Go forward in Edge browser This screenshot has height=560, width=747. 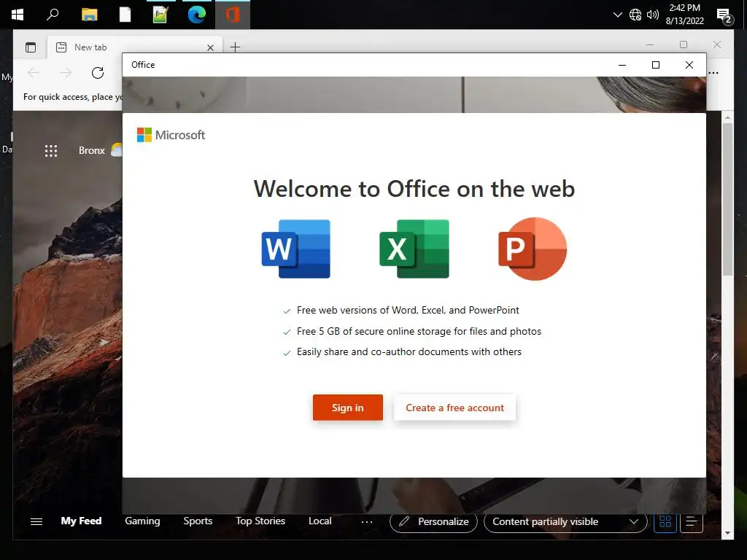pos(65,73)
